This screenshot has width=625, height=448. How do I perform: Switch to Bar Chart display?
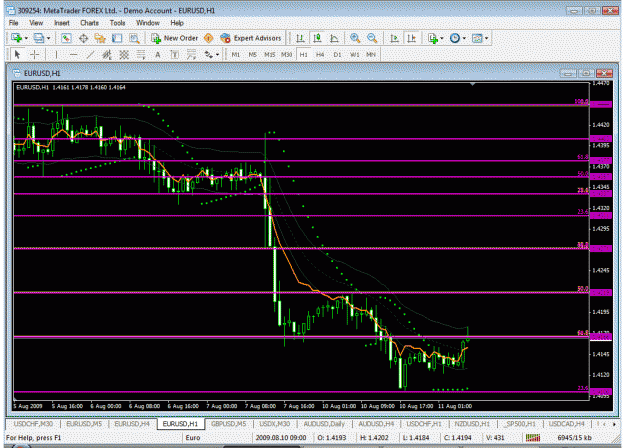(x=300, y=38)
